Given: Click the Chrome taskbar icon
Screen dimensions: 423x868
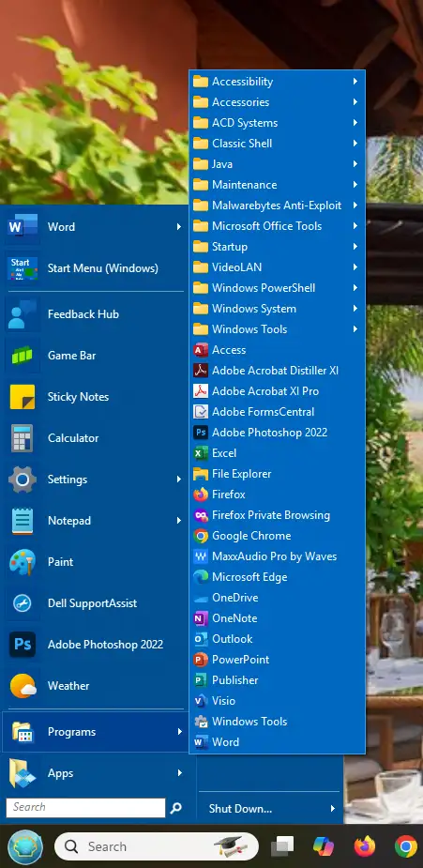Looking at the screenshot, I should click(406, 846).
